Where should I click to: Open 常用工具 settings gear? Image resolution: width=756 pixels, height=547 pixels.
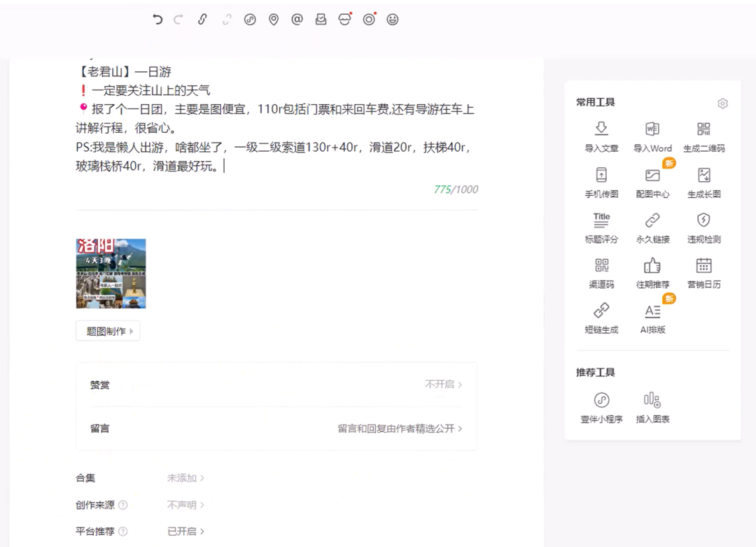[722, 103]
